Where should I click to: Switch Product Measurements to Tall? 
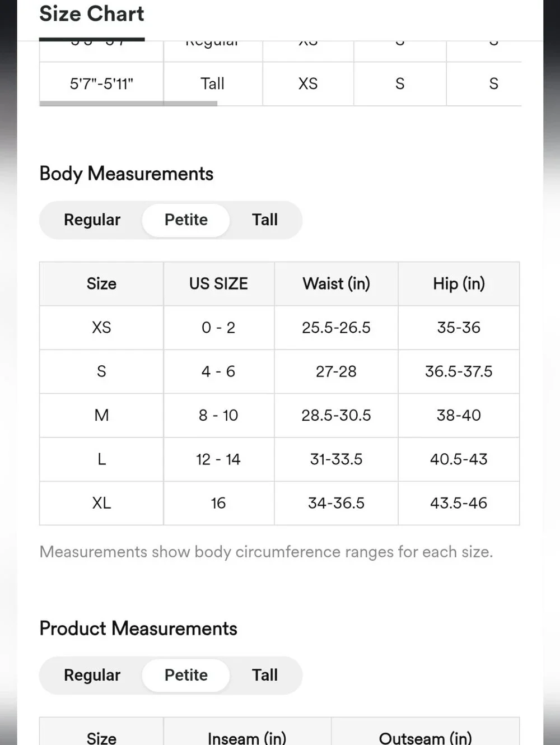(264, 675)
